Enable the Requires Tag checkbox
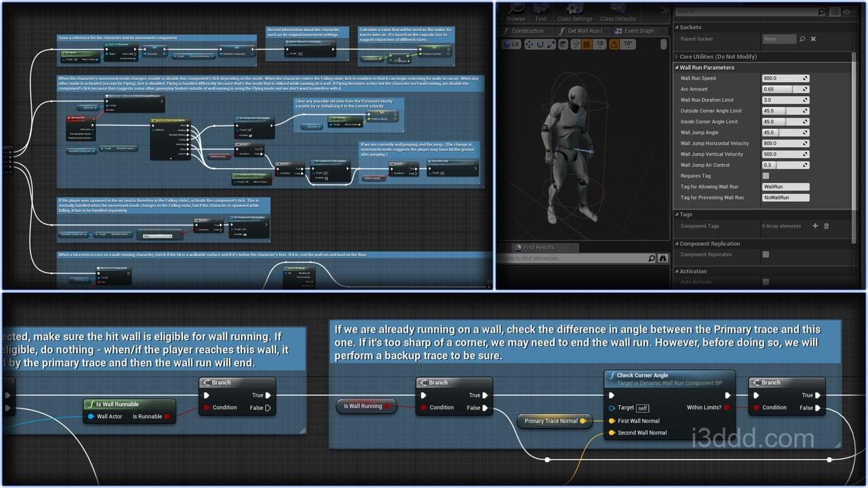 (x=766, y=176)
